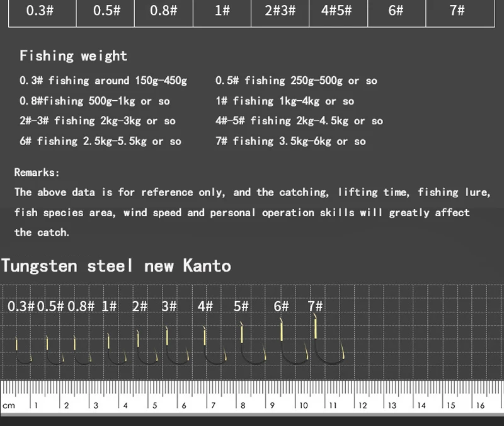This screenshot has height=426, width=504.
Task: Click the 0.5# hook image
Action: 55,350
